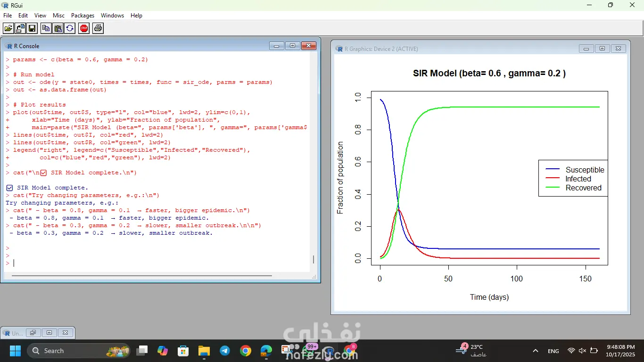The width and height of the screenshot is (644, 362).
Task: Restore the minimized Untitled child window
Action: (33, 333)
